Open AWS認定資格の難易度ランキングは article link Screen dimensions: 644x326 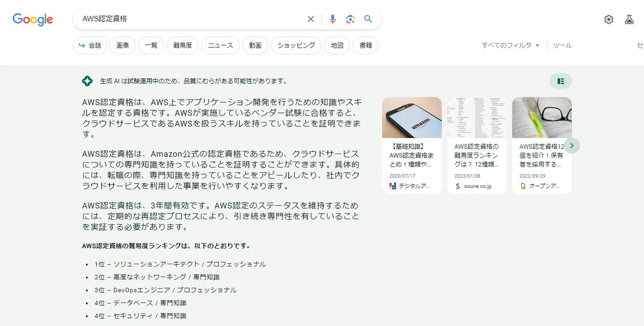[x=477, y=155]
